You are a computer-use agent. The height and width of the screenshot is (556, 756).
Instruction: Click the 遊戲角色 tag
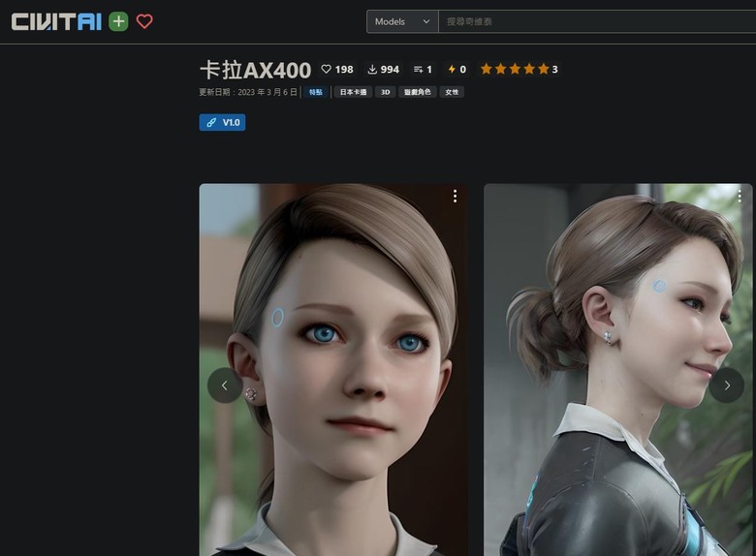coord(418,92)
